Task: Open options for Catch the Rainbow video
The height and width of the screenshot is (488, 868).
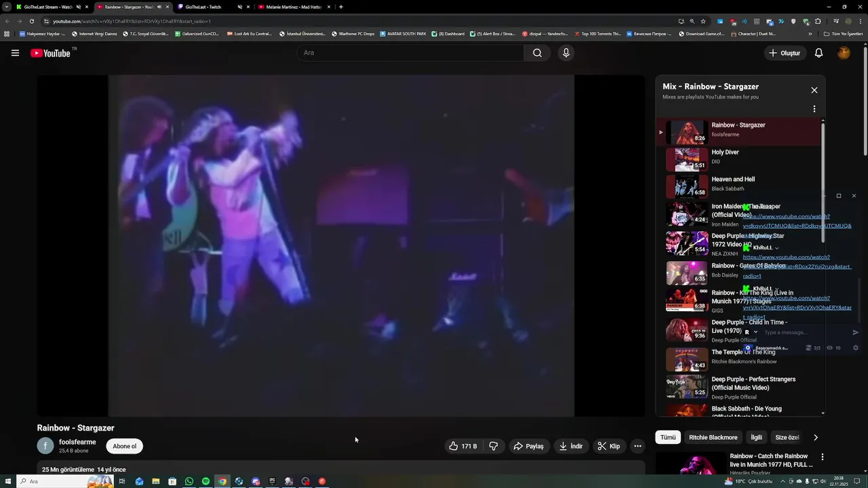Action: pyautogui.click(x=823, y=457)
